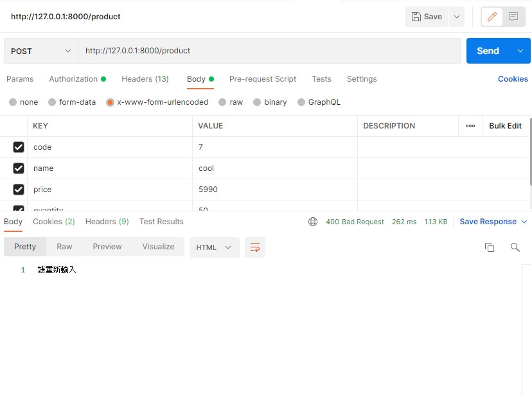Open the Settings tab
The image size is (532, 399).
362,79
